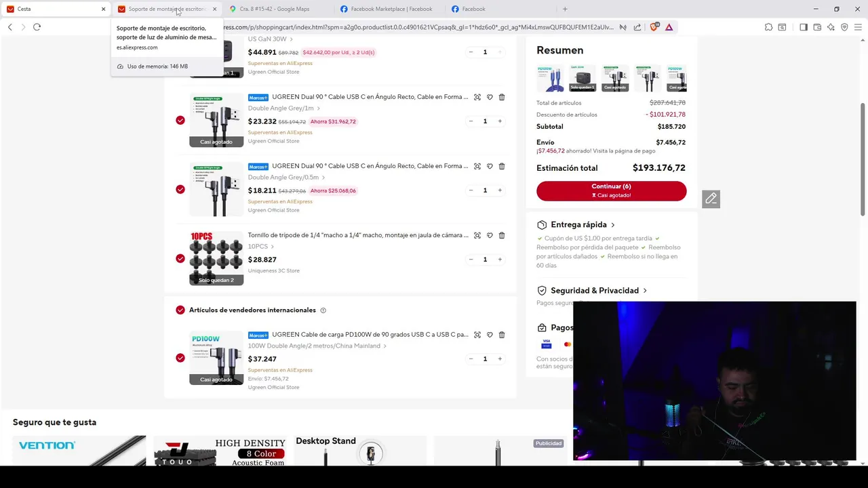Uncheck the Double Angle Grey/1m cable item
868x488 pixels.
point(180,120)
